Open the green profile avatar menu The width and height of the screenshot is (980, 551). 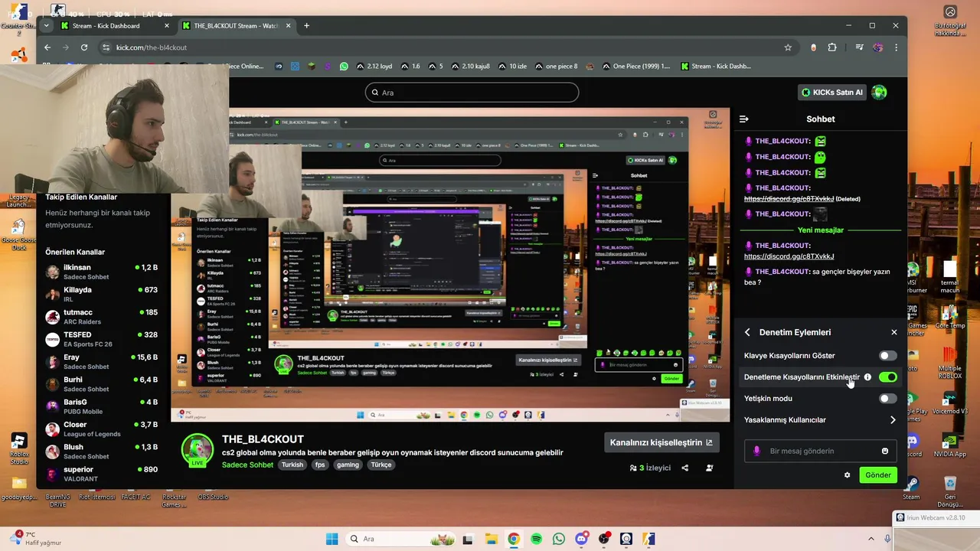click(879, 93)
